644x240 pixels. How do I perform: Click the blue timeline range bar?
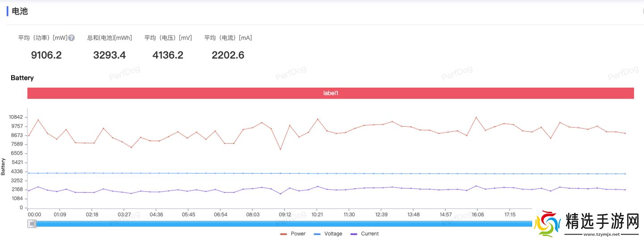(x=282, y=223)
